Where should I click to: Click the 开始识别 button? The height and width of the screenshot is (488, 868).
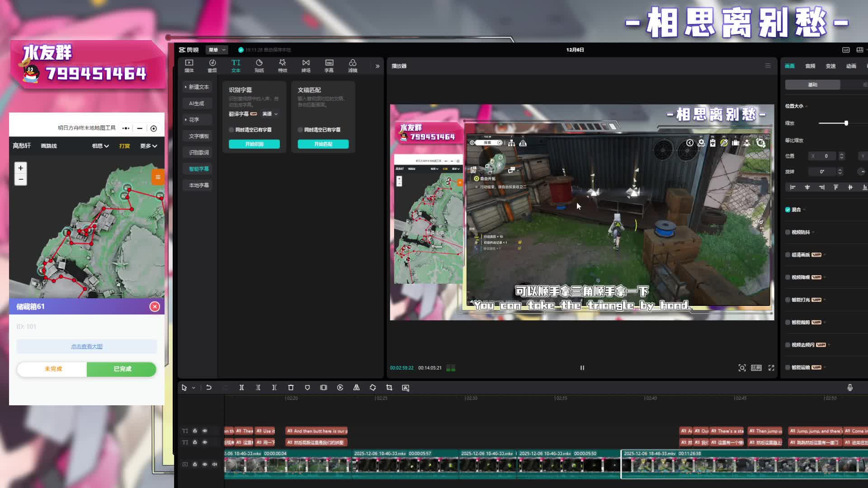[254, 144]
